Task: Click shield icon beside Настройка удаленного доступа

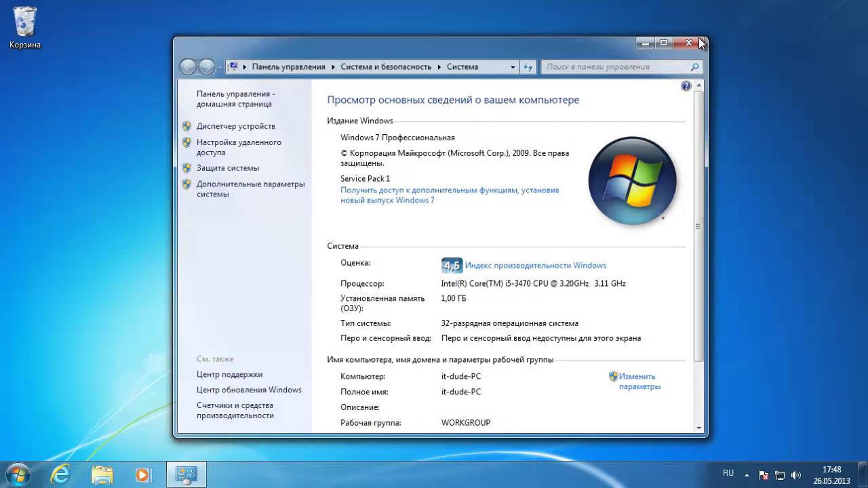Action: click(186, 142)
